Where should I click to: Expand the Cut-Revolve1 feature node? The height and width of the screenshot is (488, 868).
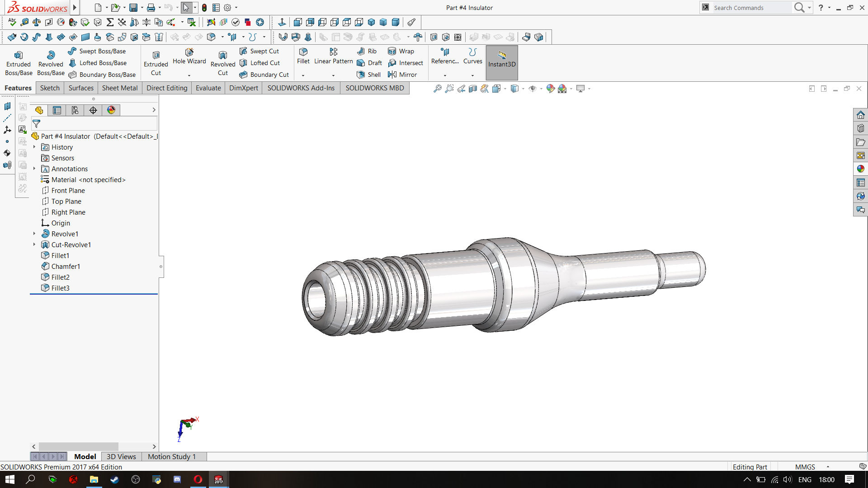(x=34, y=244)
